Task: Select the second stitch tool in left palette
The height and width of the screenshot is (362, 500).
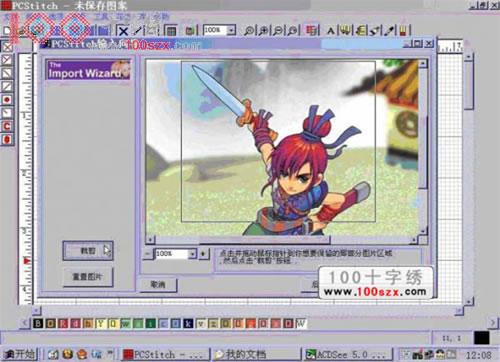Action: 7,60
